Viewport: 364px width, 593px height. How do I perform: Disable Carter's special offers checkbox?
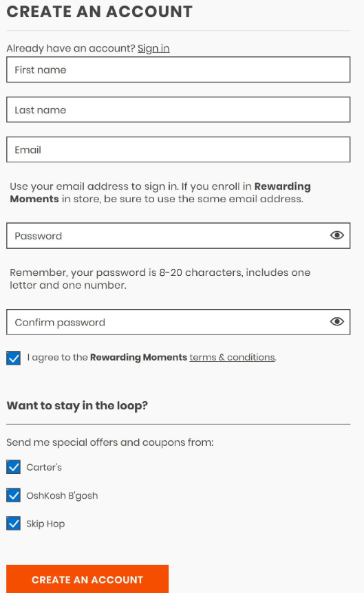point(14,467)
